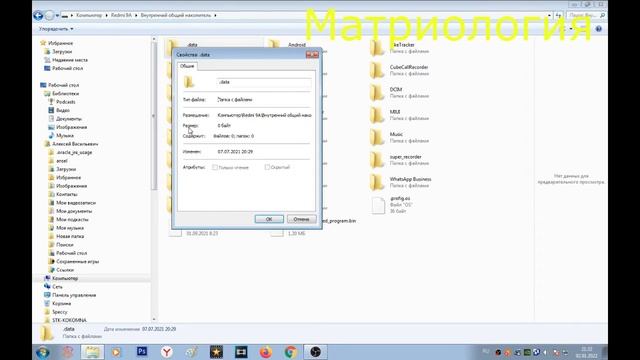Image resolution: width=640 pixels, height=360 pixels.
Task: Click OK in the properties dialog
Action: point(269,219)
